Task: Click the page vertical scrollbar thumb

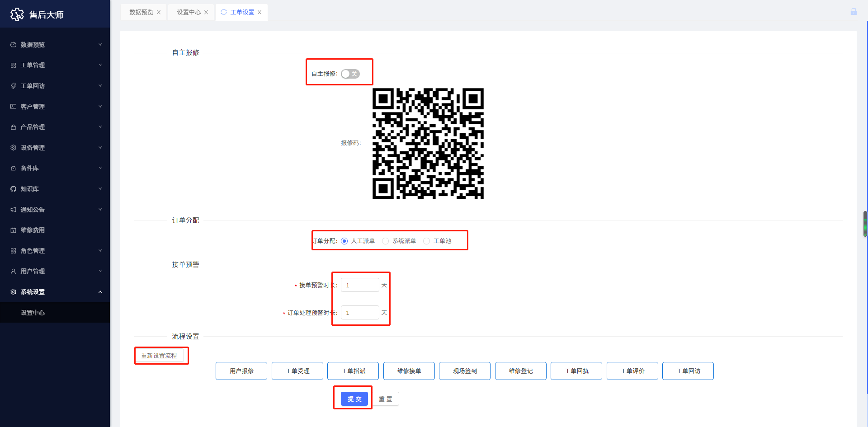Action: (x=865, y=224)
